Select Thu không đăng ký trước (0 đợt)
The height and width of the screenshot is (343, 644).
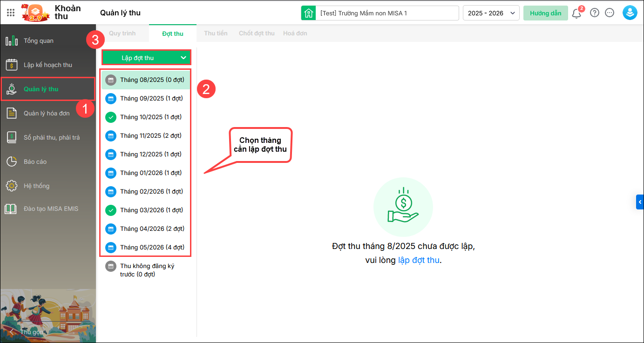click(x=146, y=270)
